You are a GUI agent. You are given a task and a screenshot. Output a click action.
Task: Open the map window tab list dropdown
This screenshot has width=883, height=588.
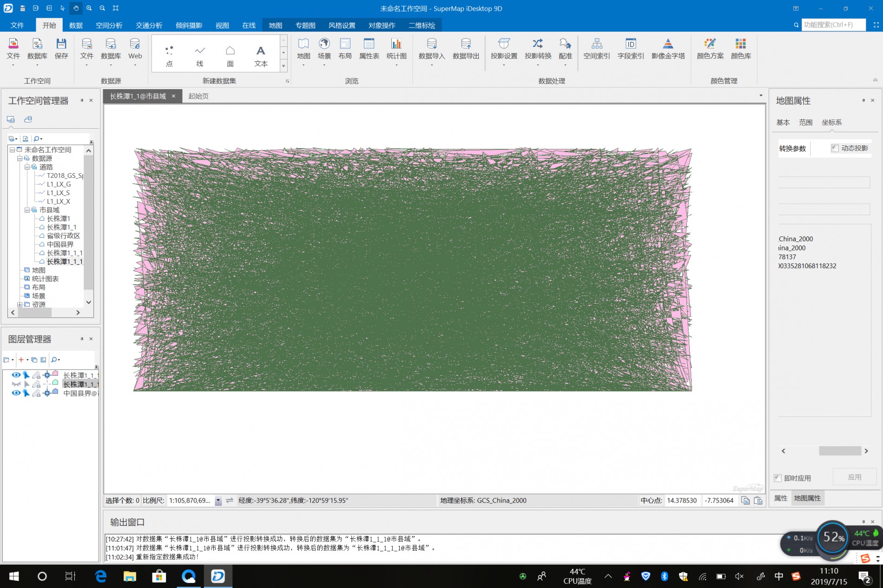coord(761,96)
